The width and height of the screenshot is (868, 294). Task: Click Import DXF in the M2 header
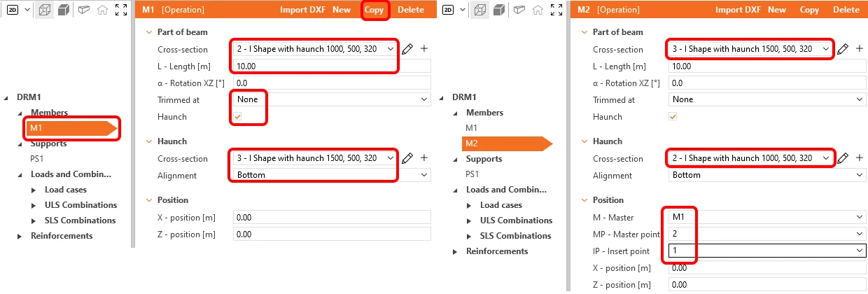[x=738, y=10]
